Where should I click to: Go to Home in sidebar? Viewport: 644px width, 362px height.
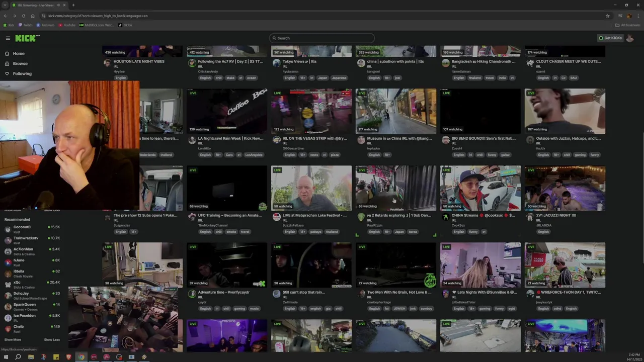coord(19,53)
